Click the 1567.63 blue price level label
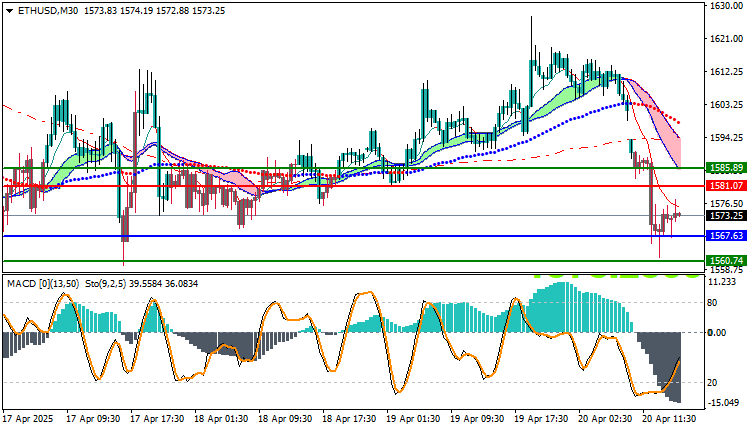750x430 pixels. click(x=727, y=236)
